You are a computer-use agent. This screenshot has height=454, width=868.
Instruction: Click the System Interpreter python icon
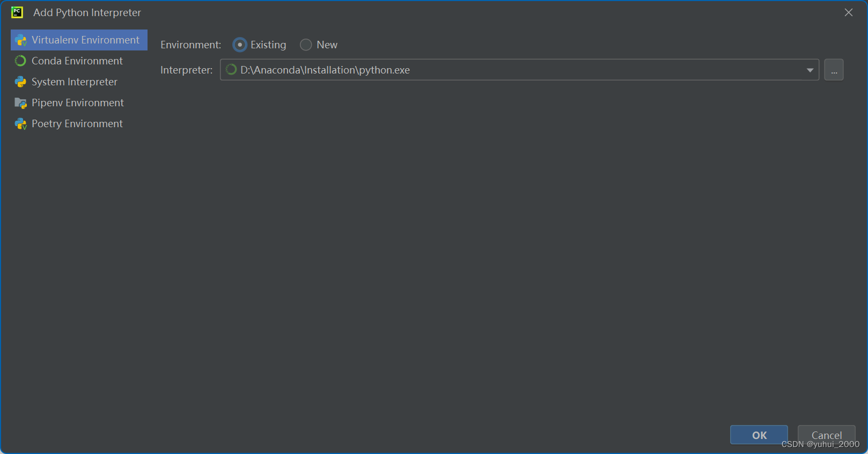[20, 82]
